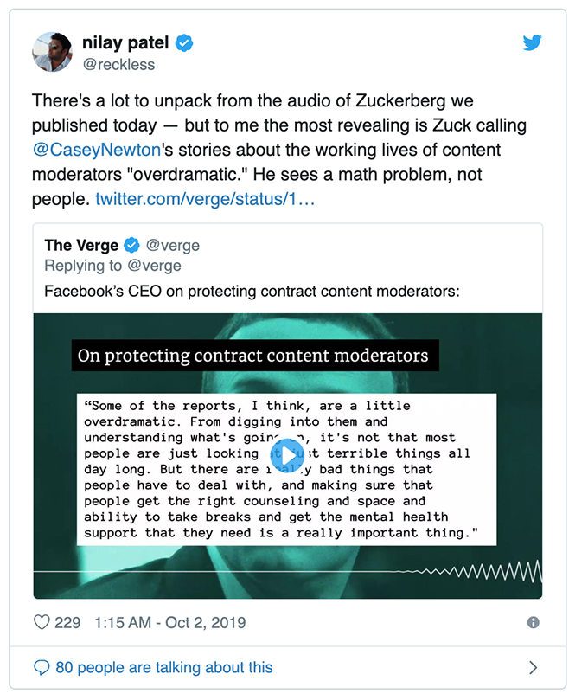Image resolution: width=588 pixels, height=700 pixels.
Task: Open '80 people are talking about this'
Action: pyautogui.click(x=163, y=667)
